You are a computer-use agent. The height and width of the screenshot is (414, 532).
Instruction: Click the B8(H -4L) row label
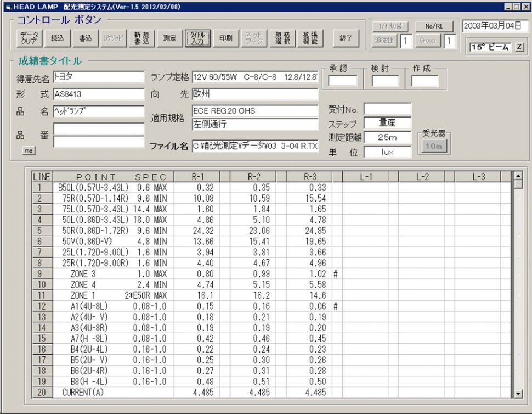pyautogui.click(x=89, y=382)
